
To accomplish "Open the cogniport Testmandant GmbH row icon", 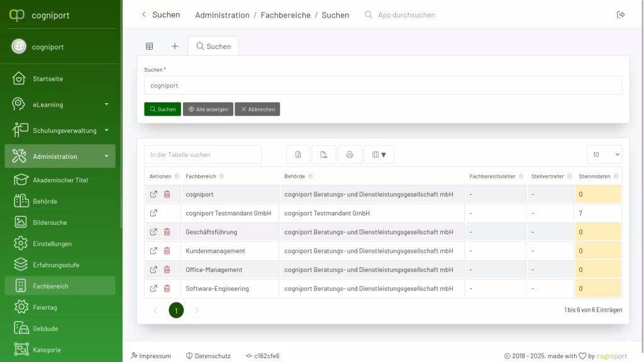I will [x=153, y=213].
